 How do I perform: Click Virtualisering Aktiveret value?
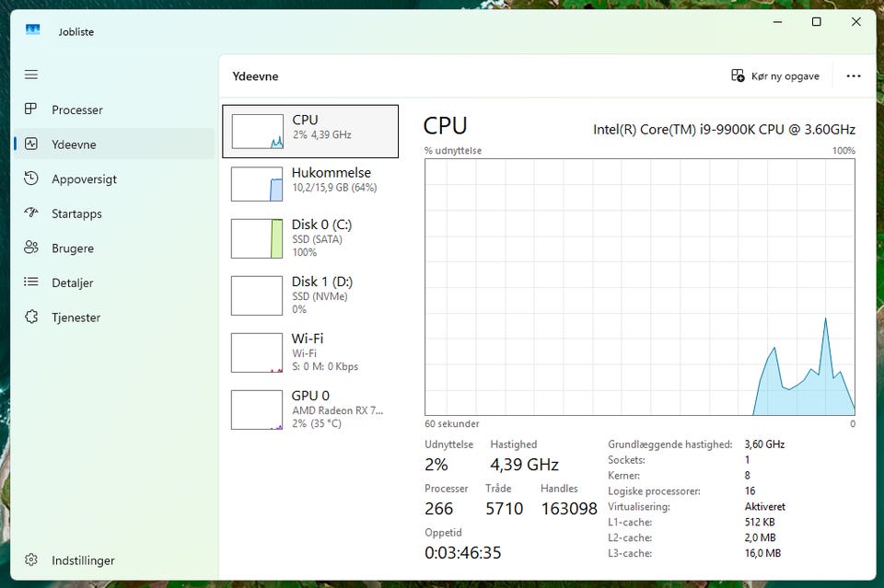(x=764, y=507)
